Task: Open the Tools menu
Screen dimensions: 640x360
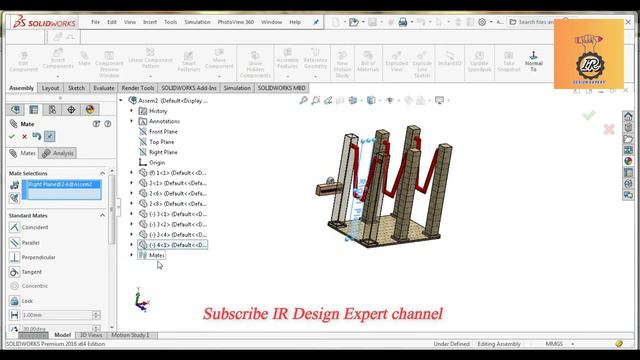Action: [171, 22]
